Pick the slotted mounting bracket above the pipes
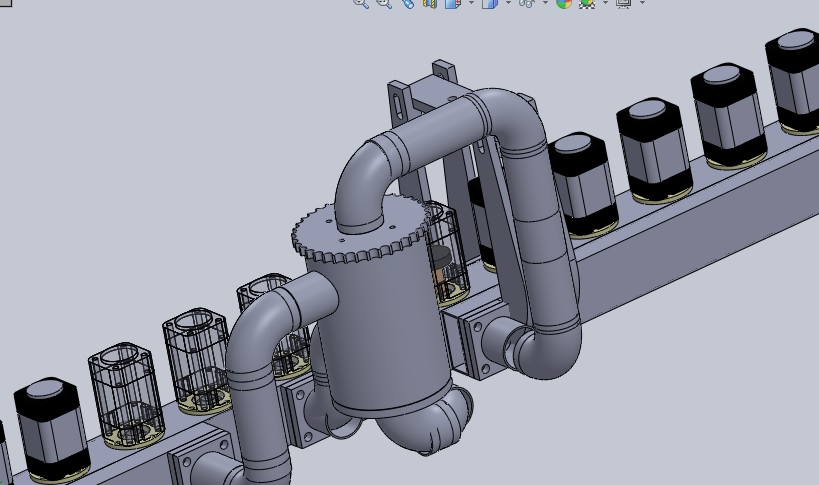819x485 pixels. (400, 103)
